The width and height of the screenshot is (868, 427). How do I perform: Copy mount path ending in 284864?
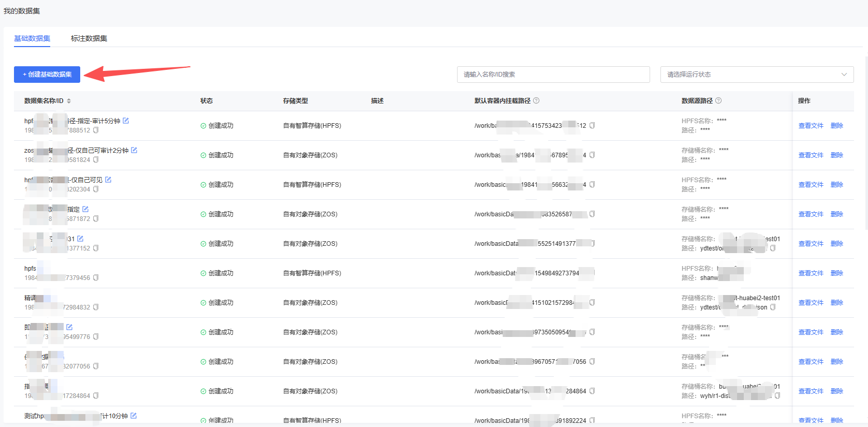592,391
